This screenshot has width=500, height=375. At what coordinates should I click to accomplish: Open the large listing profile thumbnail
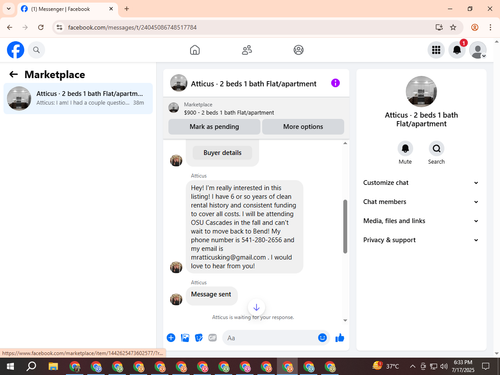[x=421, y=91]
